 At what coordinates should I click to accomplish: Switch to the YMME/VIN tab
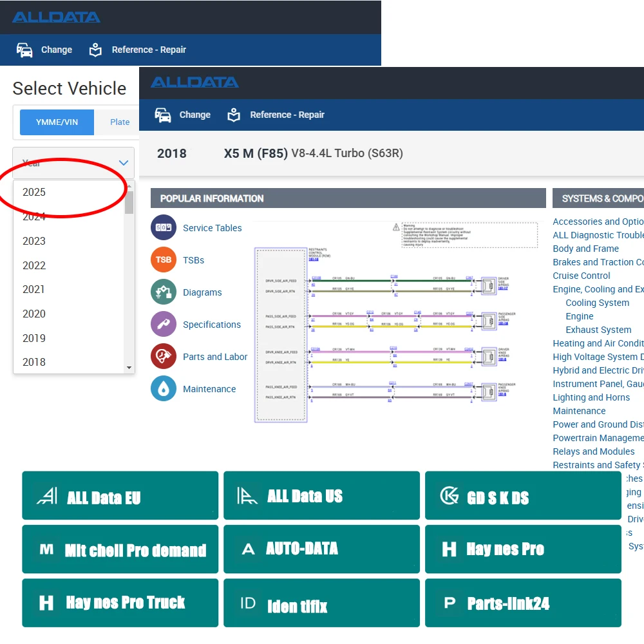point(57,122)
